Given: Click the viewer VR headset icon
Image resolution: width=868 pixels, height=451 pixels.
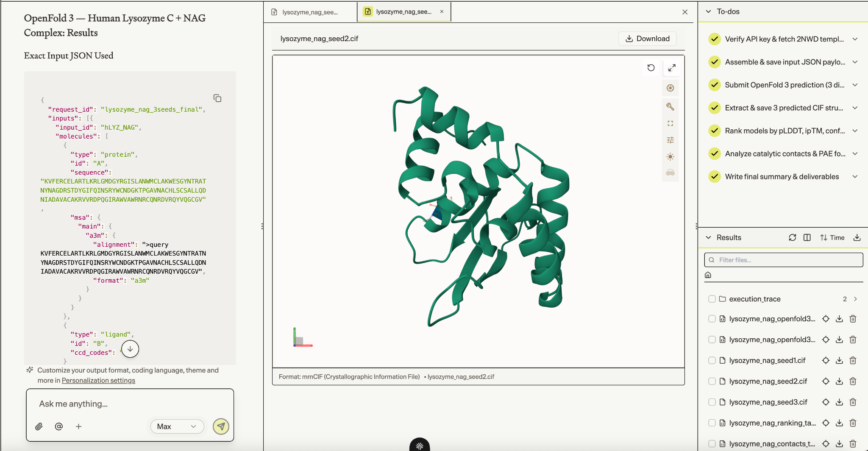Looking at the screenshot, I should (x=670, y=173).
